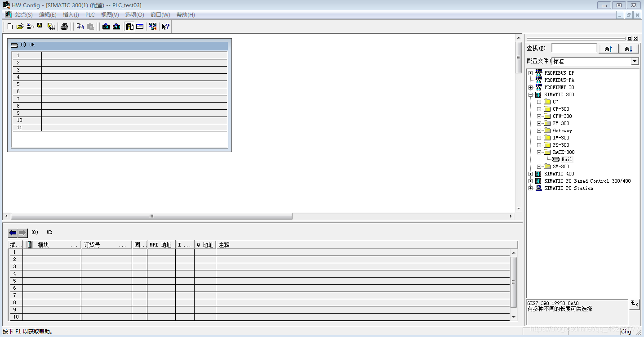Toggle the hardware catalog view icon
644x337 pixels.
point(130,27)
